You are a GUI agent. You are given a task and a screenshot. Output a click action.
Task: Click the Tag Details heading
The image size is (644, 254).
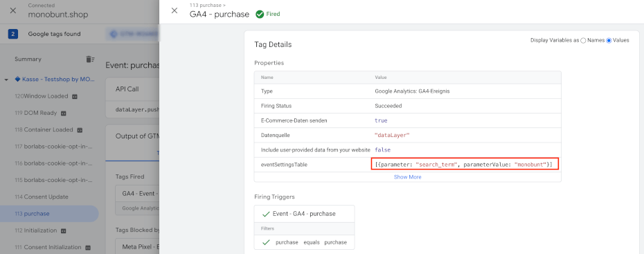273,44
